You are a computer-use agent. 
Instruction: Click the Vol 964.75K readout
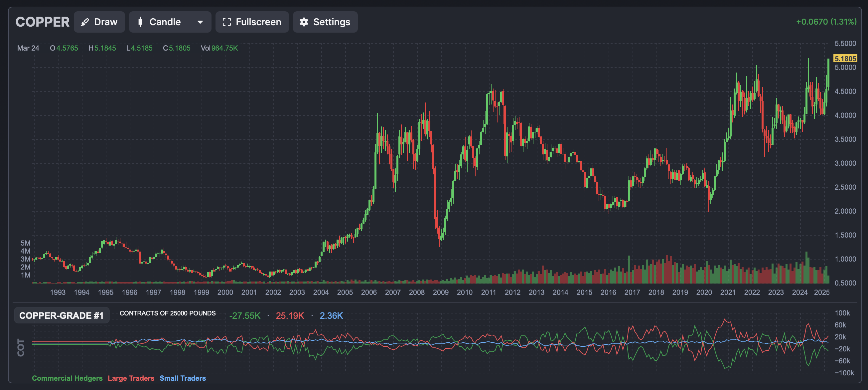pos(219,48)
